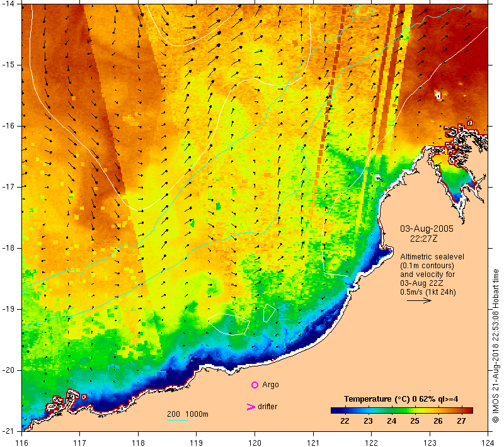
Task: Click the '200 1000m' depth label
Action: point(188,414)
